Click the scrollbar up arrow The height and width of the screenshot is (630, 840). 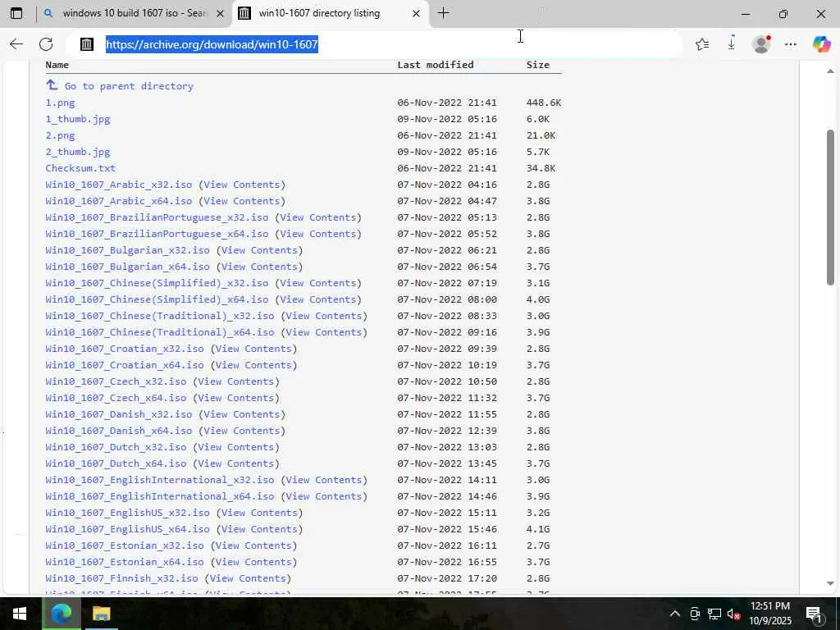tap(830, 71)
